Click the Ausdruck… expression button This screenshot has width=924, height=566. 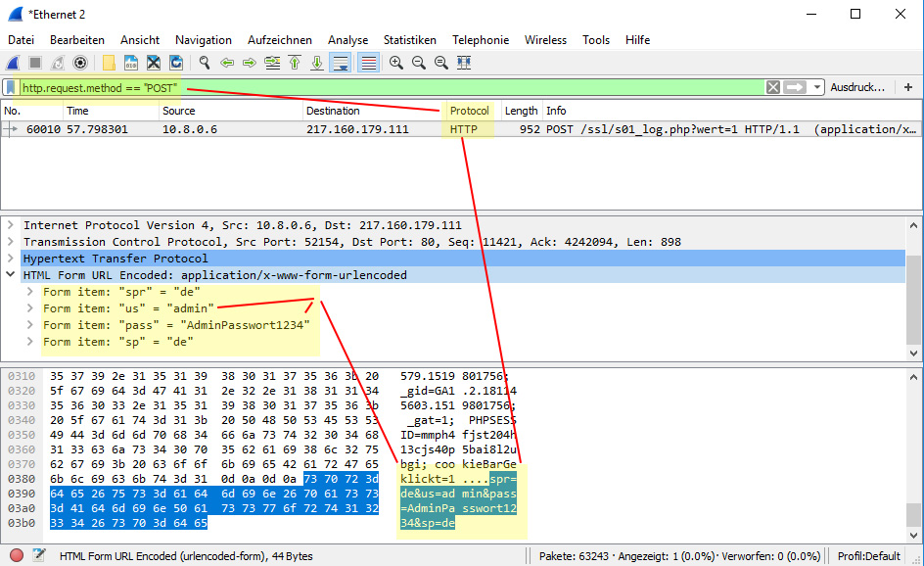(857, 87)
